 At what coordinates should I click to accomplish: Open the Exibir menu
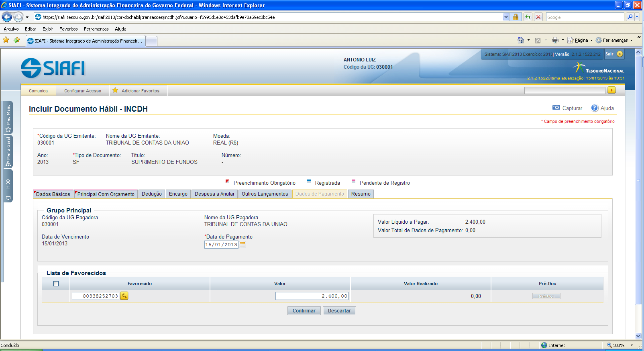[48, 29]
